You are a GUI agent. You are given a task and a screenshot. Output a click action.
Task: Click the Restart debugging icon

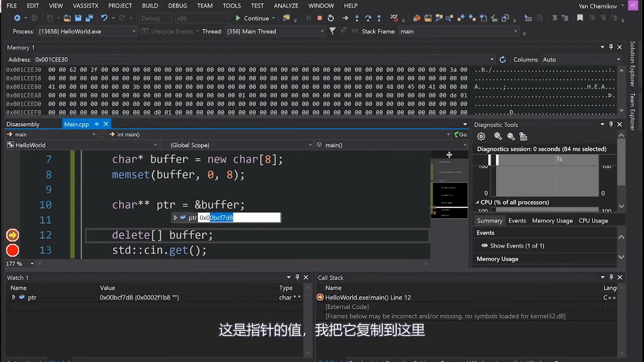point(331,18)
